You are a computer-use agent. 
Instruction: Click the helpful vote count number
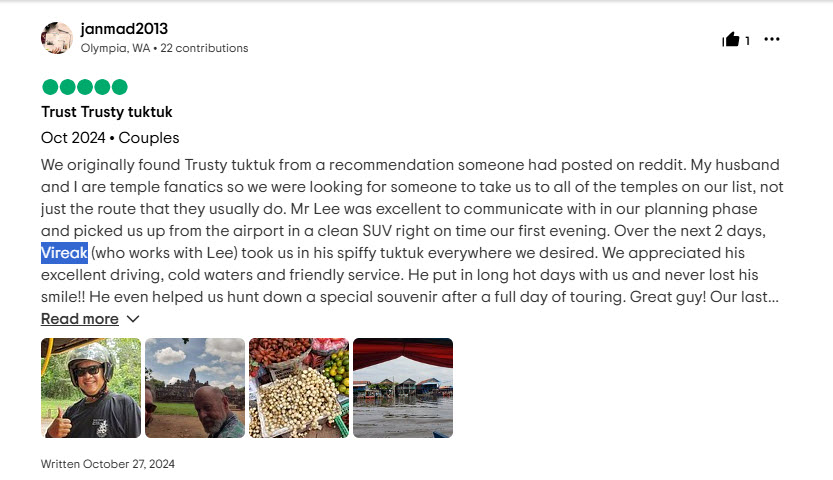[747, 40]
